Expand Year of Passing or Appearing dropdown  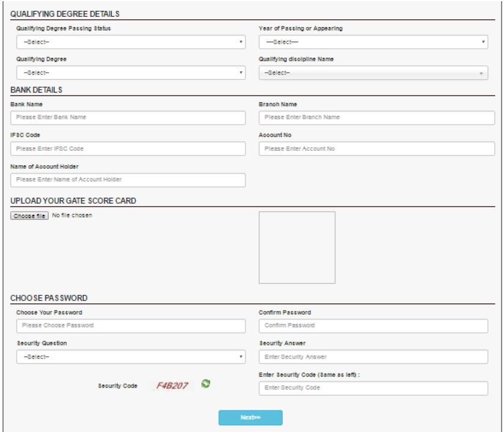tap(372, 42)
